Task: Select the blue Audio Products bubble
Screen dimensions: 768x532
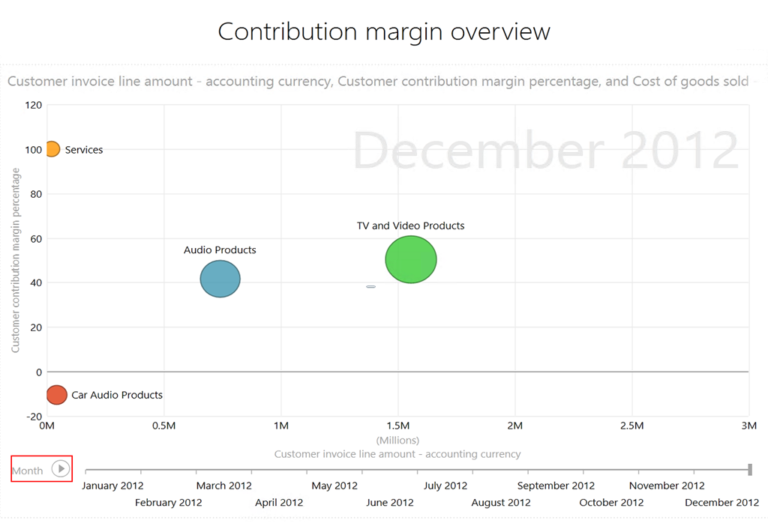Action: pos(220,279)
